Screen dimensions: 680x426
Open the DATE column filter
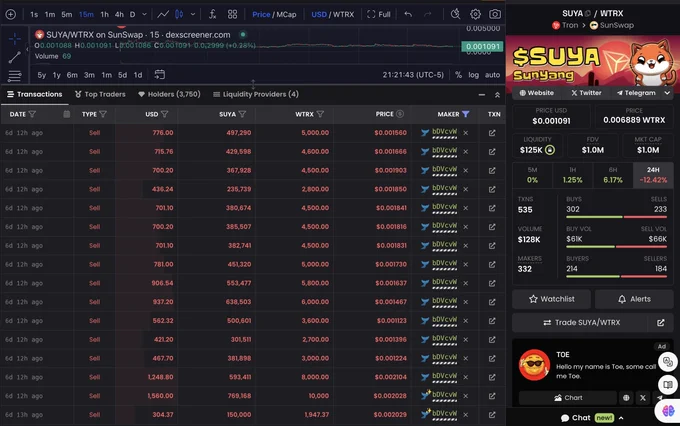pyautogui.click(x=32, y=114)
